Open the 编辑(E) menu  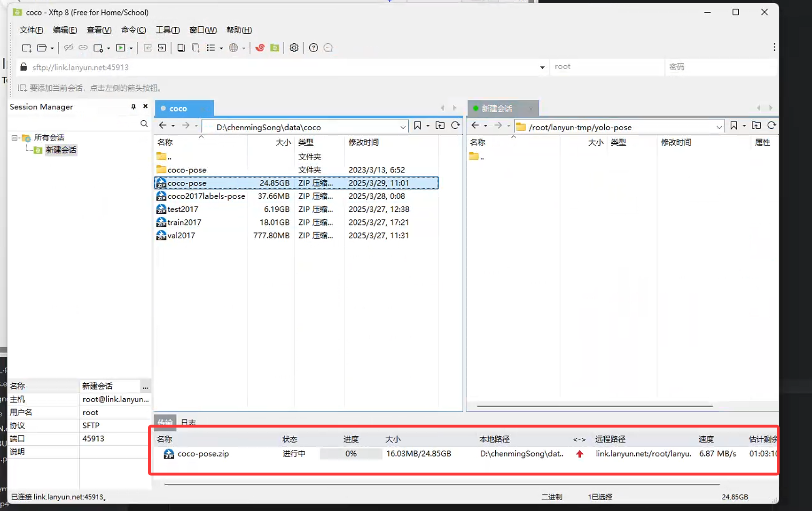pos(65,30)
